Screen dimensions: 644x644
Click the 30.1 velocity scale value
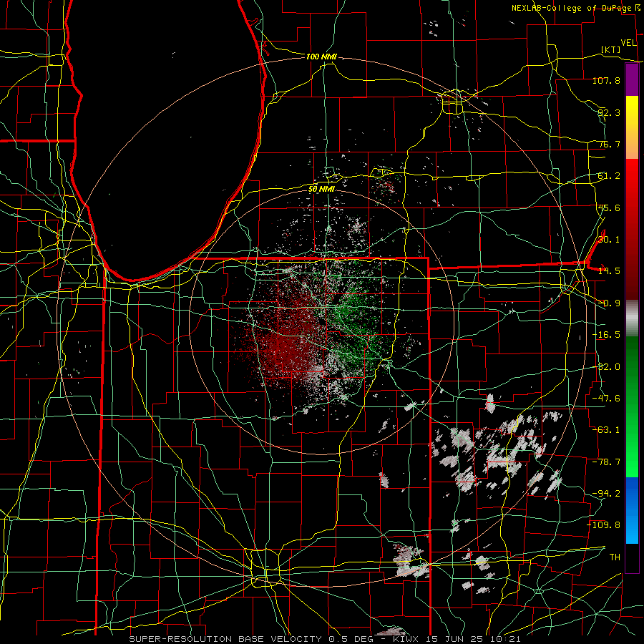point(609,240)
